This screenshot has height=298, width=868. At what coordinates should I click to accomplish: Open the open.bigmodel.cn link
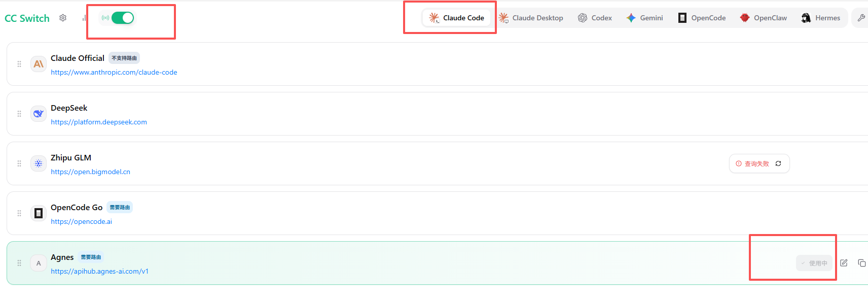90,172
